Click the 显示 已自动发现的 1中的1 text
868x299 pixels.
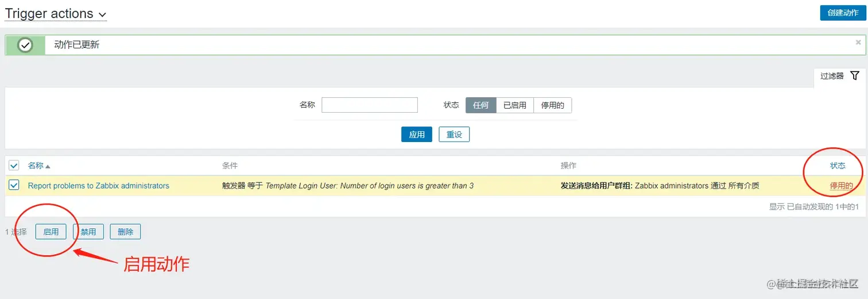coord(814,206)
